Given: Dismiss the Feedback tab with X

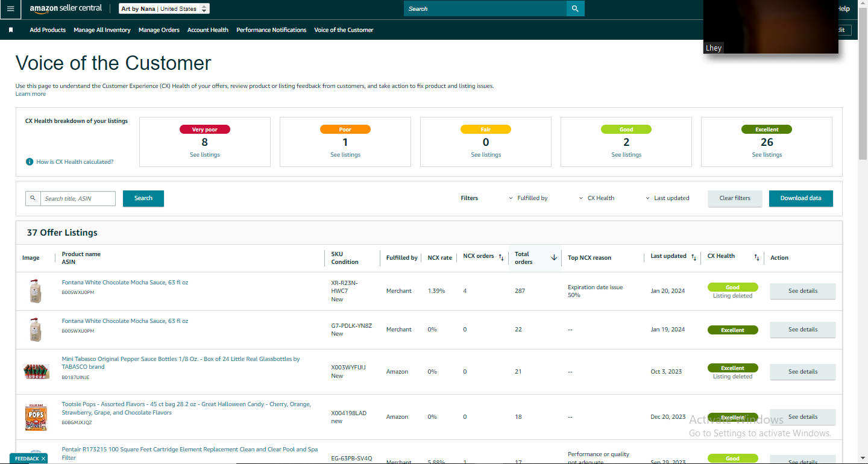Looking at the screenshot, I should point(43,459).
